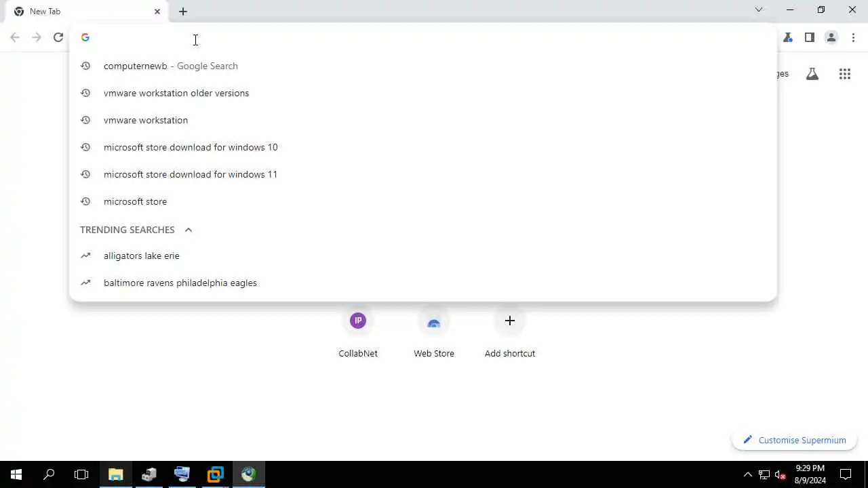Viewport: 868px width, 488px height.
Task: Choose microsoft store download for windows 11
Action: 423,174
